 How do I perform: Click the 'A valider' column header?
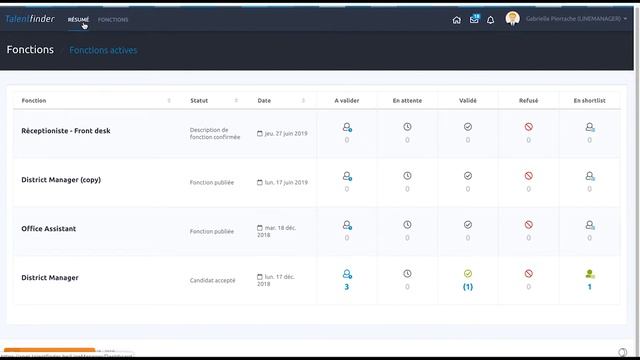coord(347,100)
